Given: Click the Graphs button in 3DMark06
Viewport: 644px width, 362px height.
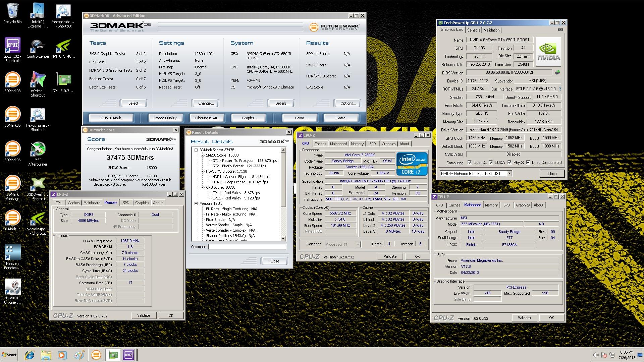Looking at the screenshot, I should pyautogui.click(x=249, y=118).
